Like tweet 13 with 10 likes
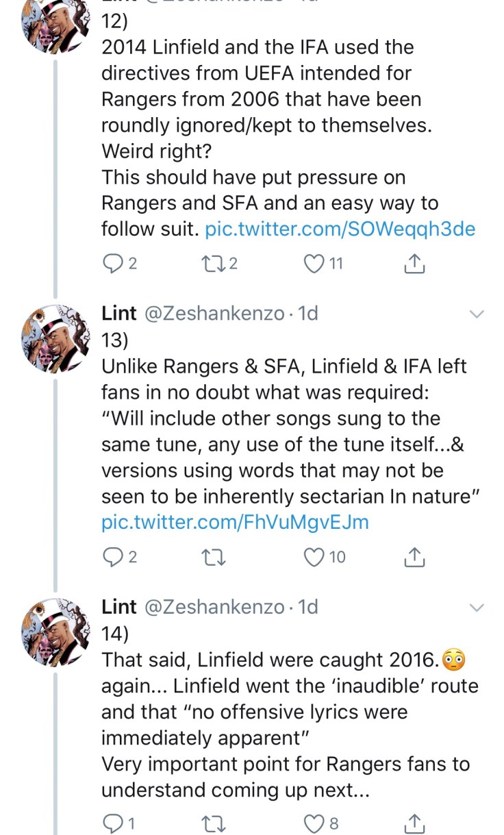Screen dimensions: 504x835 pos(314,558)
